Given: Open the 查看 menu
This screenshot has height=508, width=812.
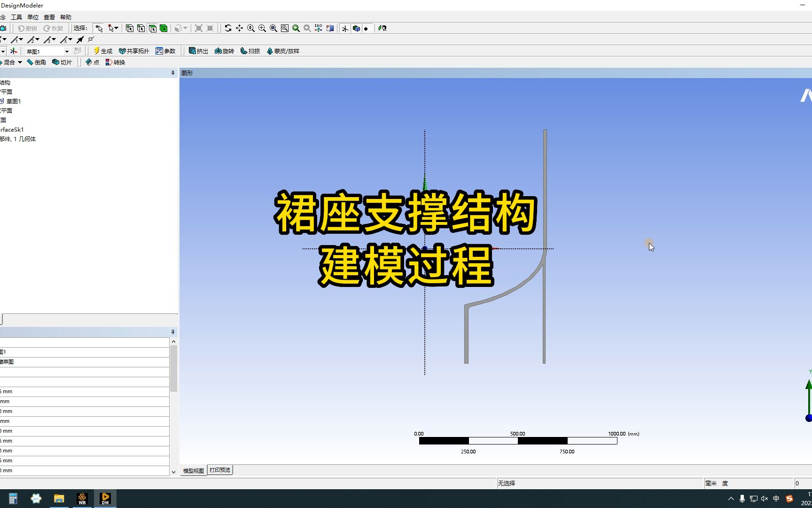Looking at the screenshot, I should click(x=49, y=17).
